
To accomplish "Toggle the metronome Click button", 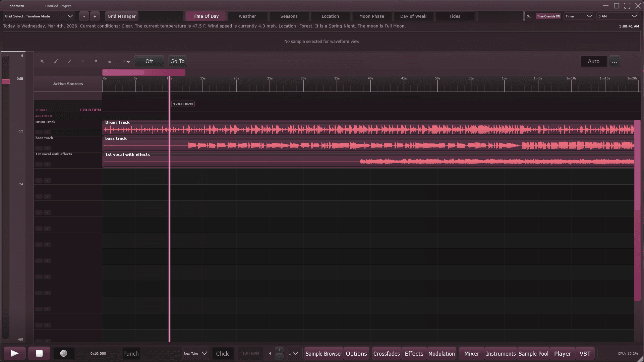I will (222, 354).
